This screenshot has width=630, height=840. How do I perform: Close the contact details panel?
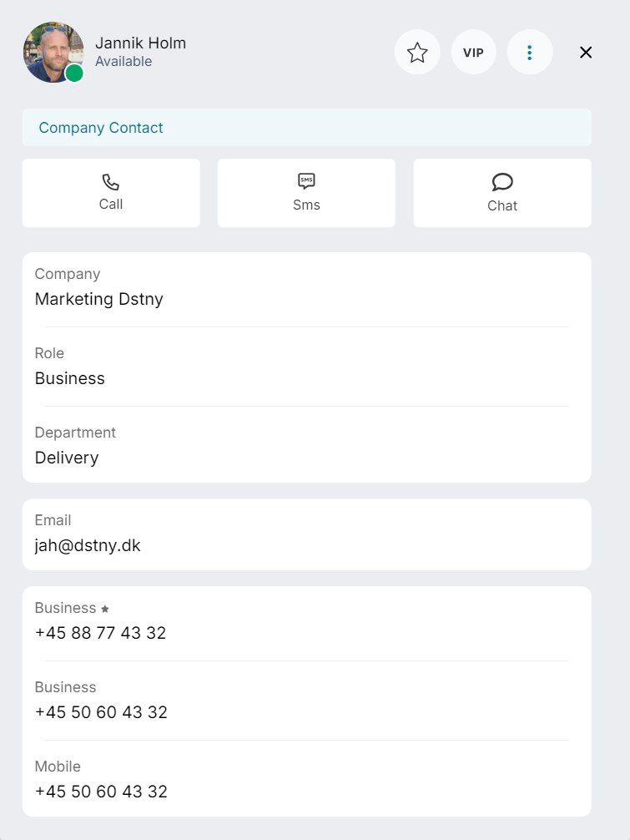[586, 52]
